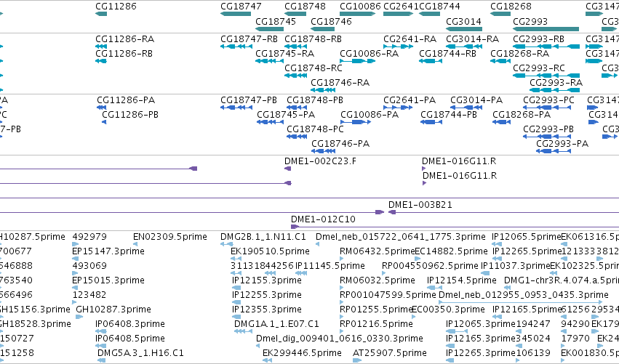The width and height of the screenshot is (619, 364).
Task: Select EST RP004550962.5prime label
Action: click(x=430, y=266)
